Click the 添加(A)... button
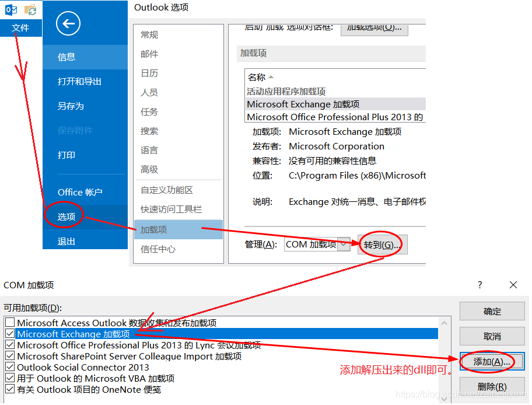The image size is (532, 405). [x=492, y=362]
